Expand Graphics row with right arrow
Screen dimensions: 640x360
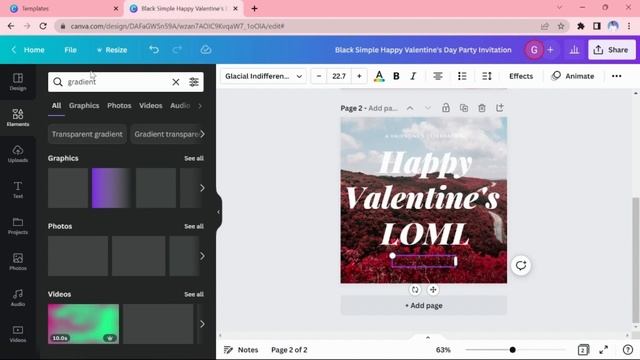point(202,188)
